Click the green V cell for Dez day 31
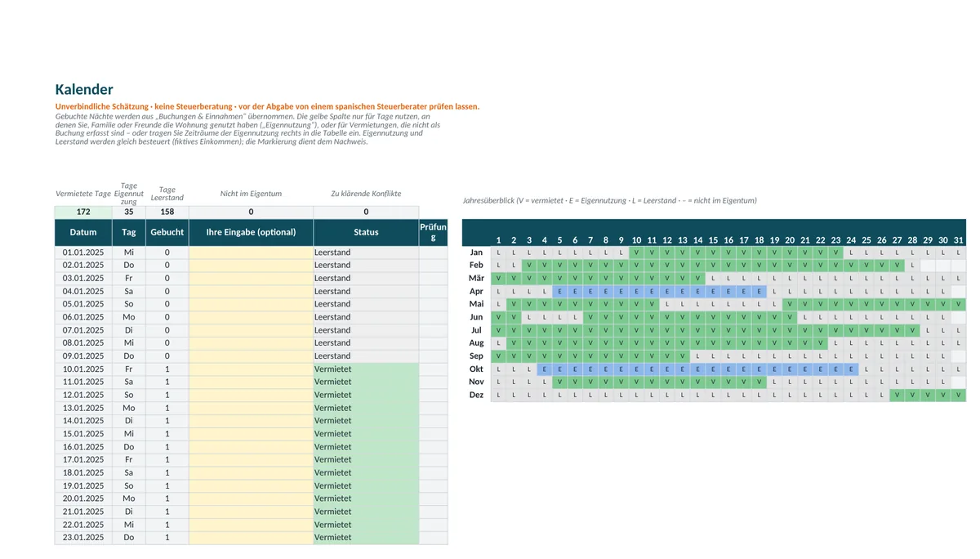This screenshot has width=980, height=559. click(x=958, y=395)
